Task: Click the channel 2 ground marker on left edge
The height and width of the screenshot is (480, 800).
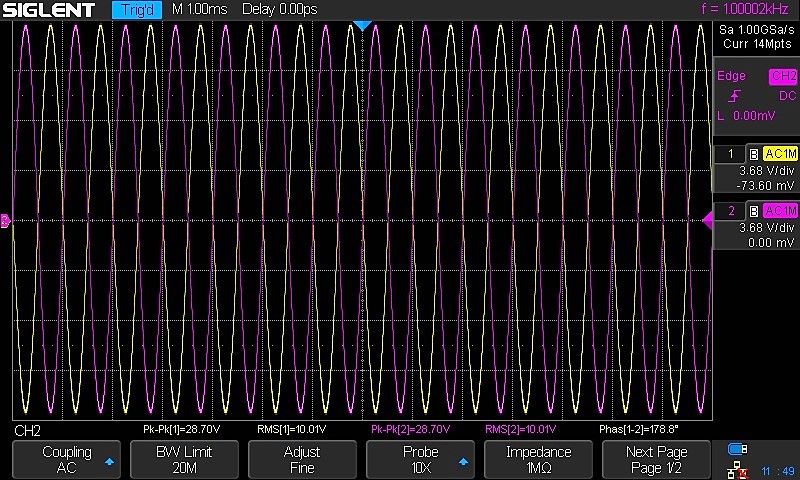Action: [5, 221]
